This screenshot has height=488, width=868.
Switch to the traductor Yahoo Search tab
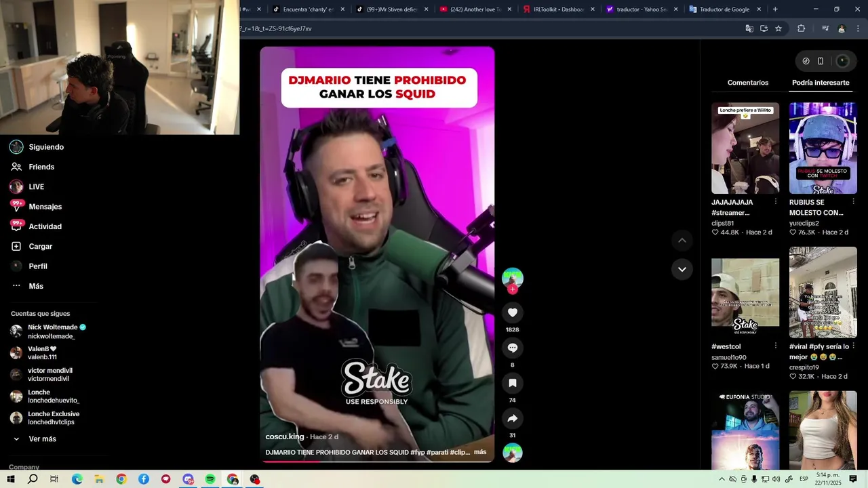pos(642,9)
